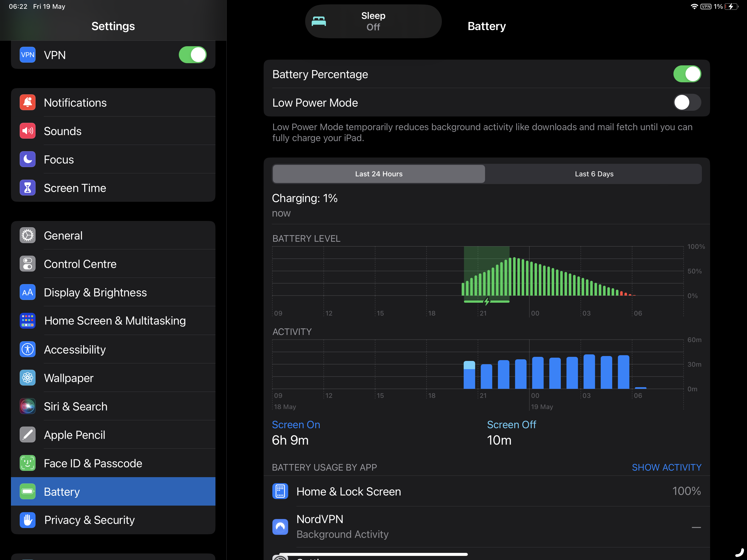This screenshot has height=560, width=747.
Task: Select the Last 24 Hours tab
Action: pyautogui.click(x=379, y=174)
